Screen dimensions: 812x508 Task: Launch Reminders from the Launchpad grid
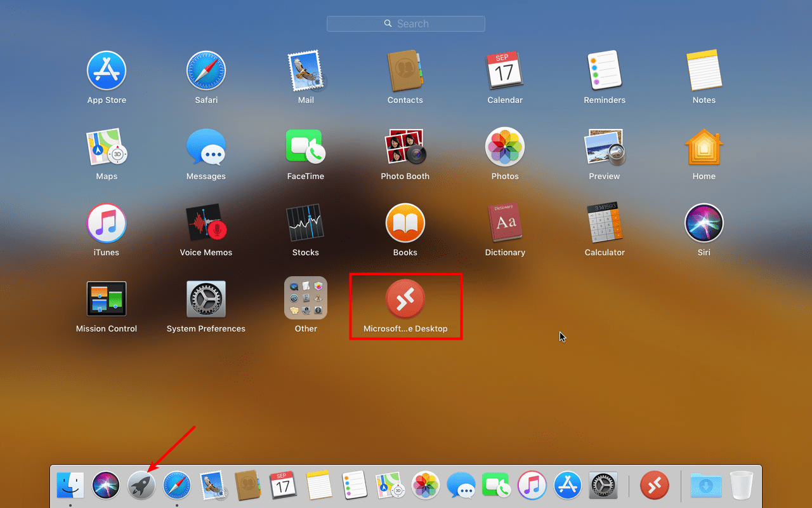click(x=605, y=70)
